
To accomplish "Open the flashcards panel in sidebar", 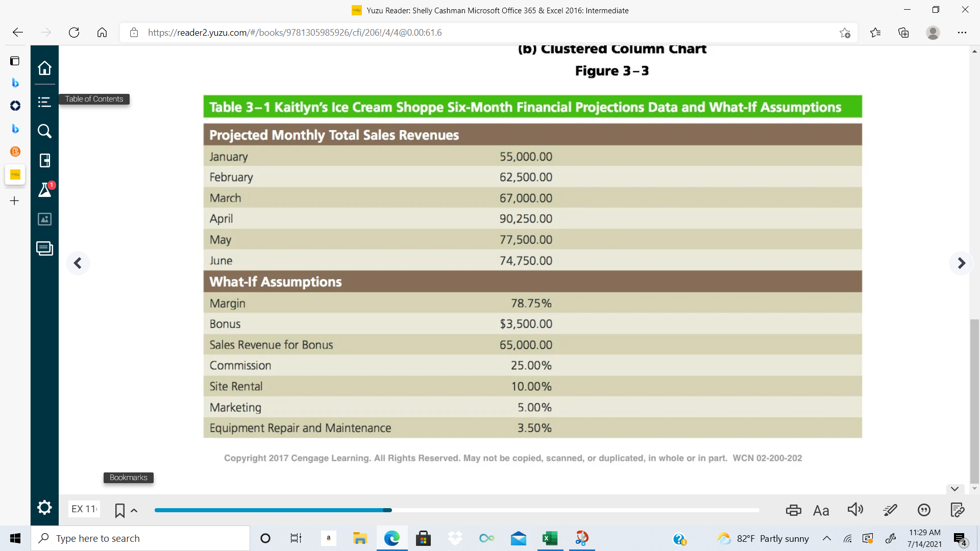I will pos(44,161).
